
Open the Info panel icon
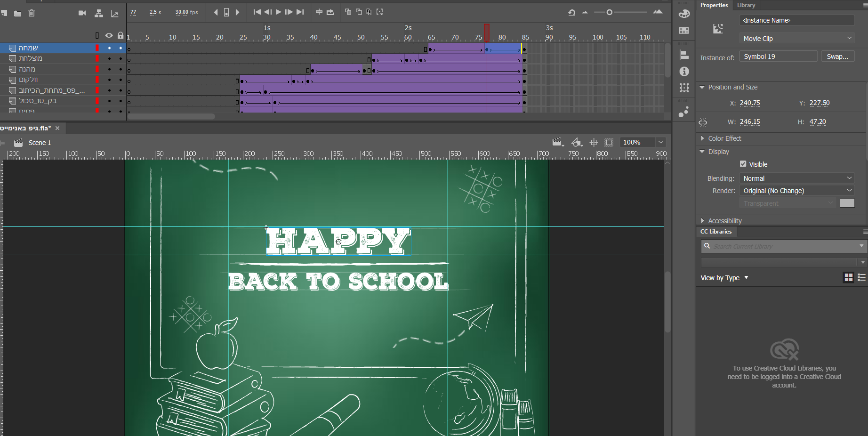click(684, 72)
